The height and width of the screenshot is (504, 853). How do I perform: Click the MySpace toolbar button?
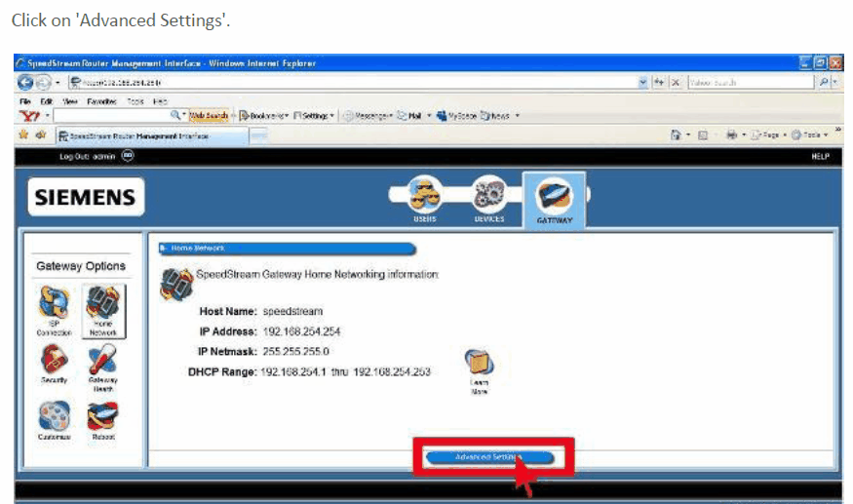point(456,116)
